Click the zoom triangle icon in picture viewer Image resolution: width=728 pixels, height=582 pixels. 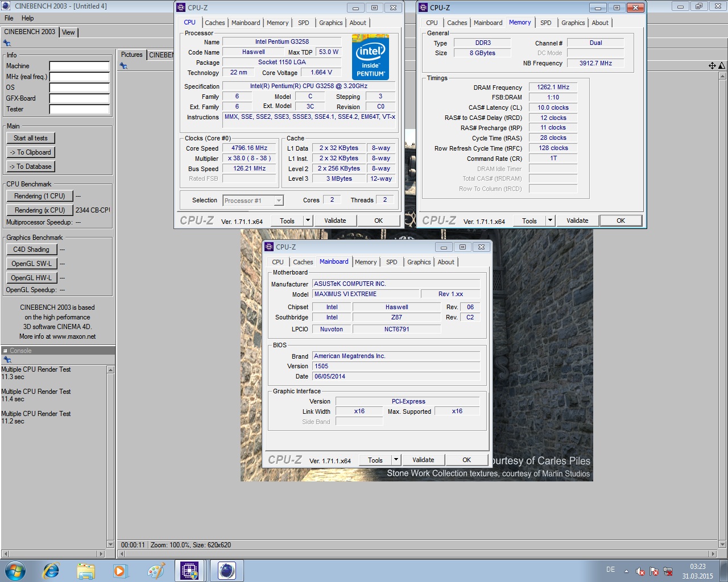721,66
